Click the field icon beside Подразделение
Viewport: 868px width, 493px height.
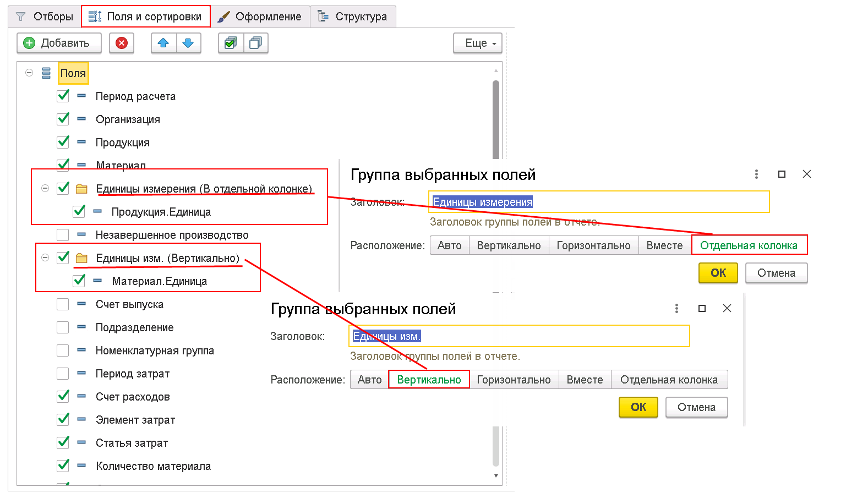81,327
